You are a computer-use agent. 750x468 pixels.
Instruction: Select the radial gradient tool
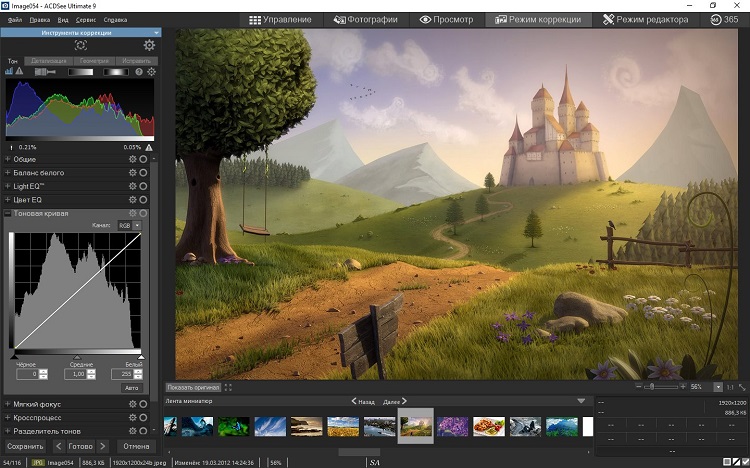[x=116, y=72]
